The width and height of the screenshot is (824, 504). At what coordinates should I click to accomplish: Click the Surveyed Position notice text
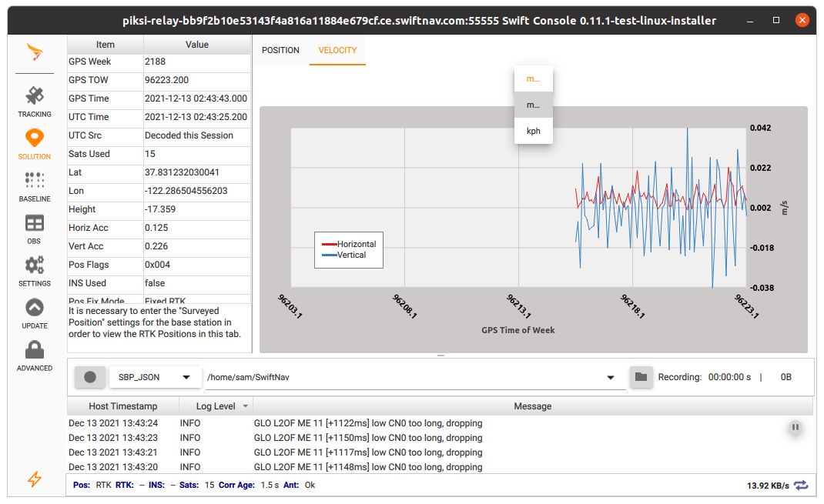tap(155, 322)
